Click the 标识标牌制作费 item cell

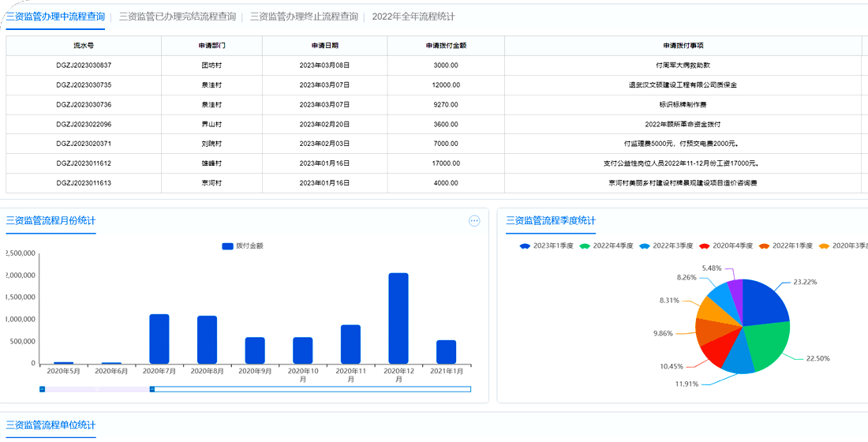tap(683, 105)
